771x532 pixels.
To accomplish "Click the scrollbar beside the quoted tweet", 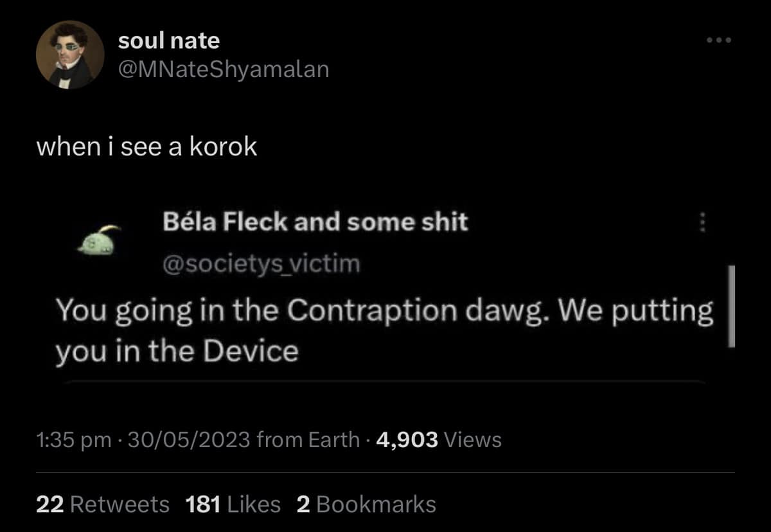I will 731,306.
